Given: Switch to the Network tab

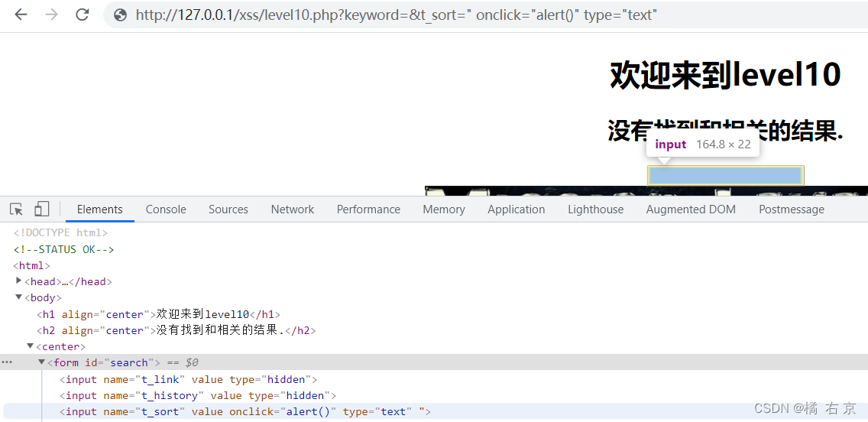Looking at the screenshot, I should 293,209.
